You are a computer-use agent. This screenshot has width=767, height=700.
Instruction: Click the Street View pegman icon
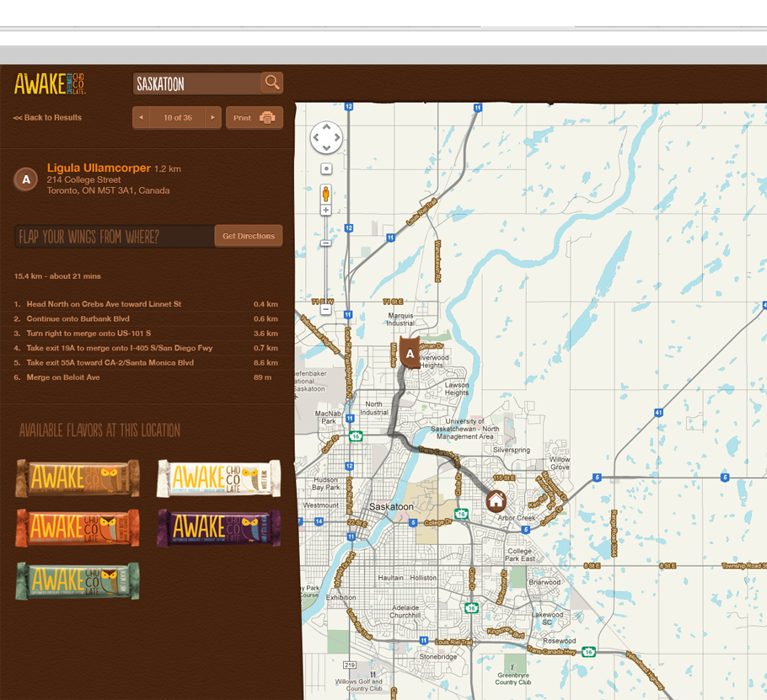[326, 194]
